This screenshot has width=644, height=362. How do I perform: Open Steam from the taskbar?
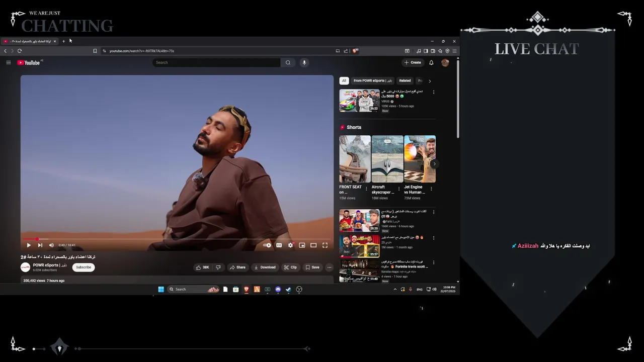(x=288, y=290)
